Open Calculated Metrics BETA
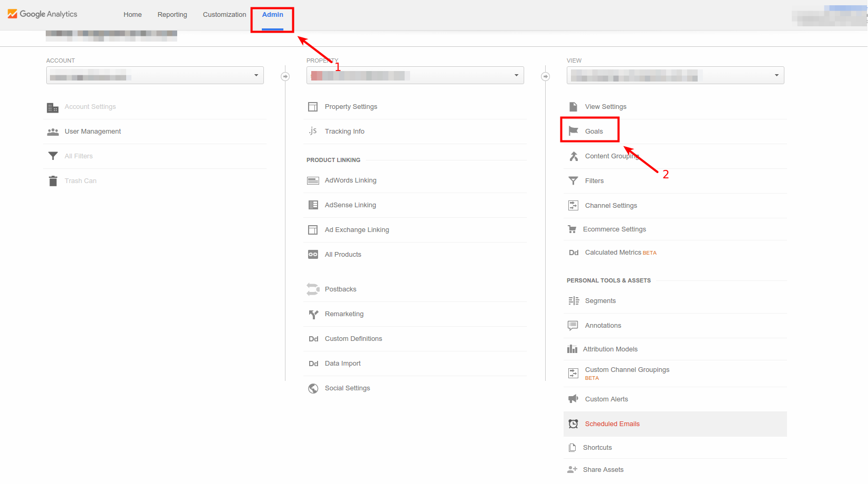The height and width of the screenshot is (484, 868). tap(621, 253)
